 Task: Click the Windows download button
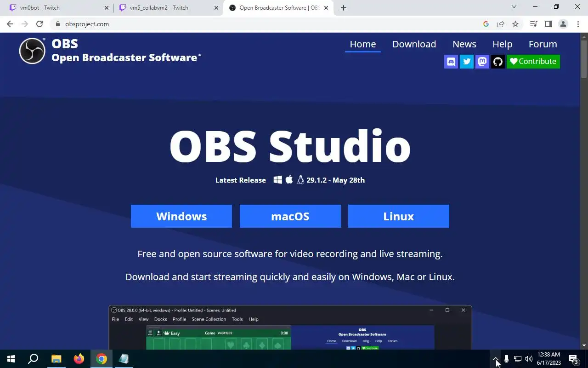pyautogui.click(x=181, y=216)
